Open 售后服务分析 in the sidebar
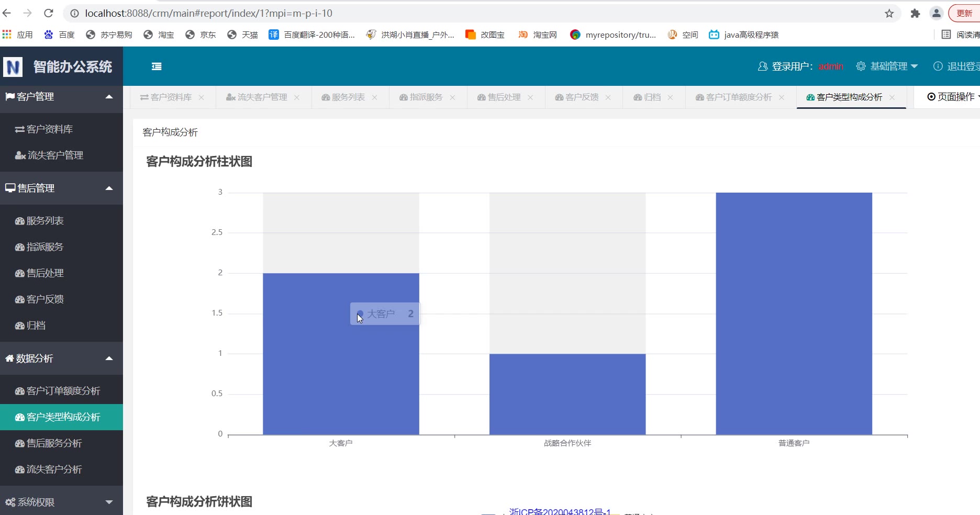 point(54,443)
